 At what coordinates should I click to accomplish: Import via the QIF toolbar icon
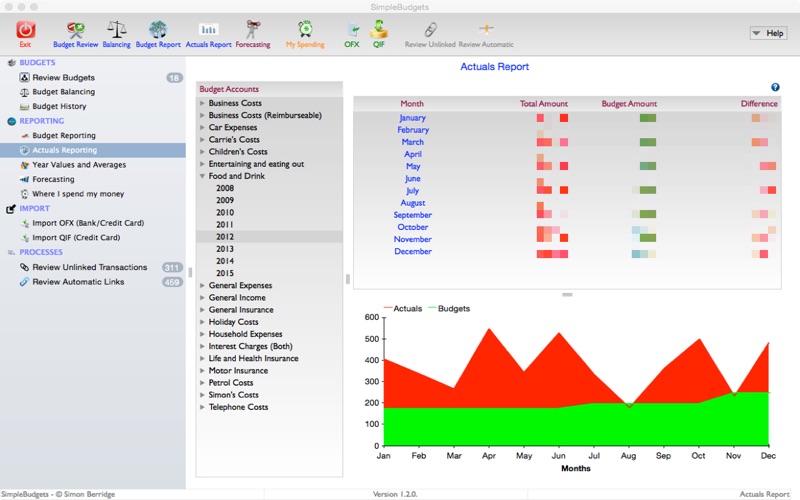tap(379, 30)
